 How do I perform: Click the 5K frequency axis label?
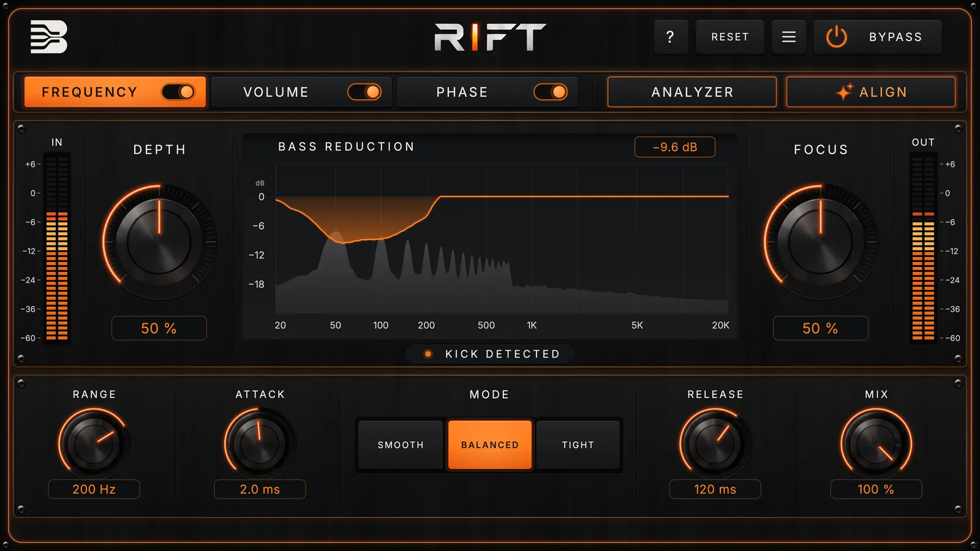click(x=637, y=325)
